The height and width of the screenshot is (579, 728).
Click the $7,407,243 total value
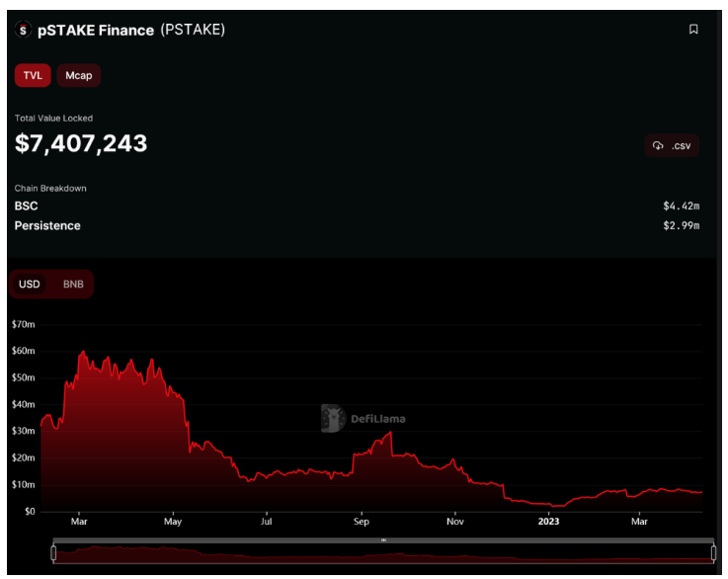coord(81,143)
